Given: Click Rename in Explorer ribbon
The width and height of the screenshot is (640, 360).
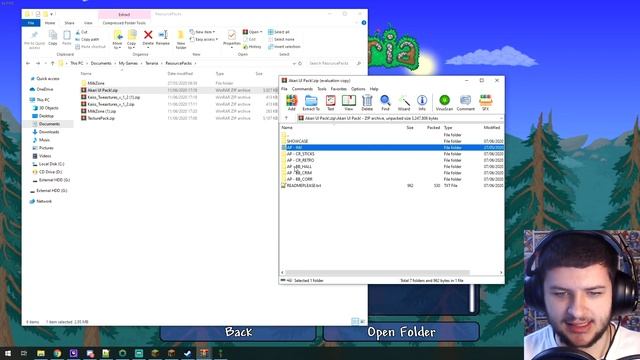Looking at the screenshot, I should 163,38.
